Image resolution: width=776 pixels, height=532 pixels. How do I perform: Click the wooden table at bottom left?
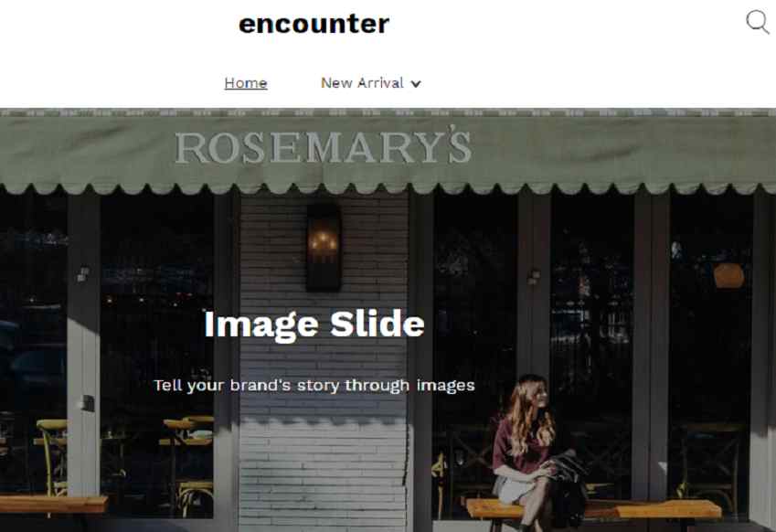tap(53, 505)
